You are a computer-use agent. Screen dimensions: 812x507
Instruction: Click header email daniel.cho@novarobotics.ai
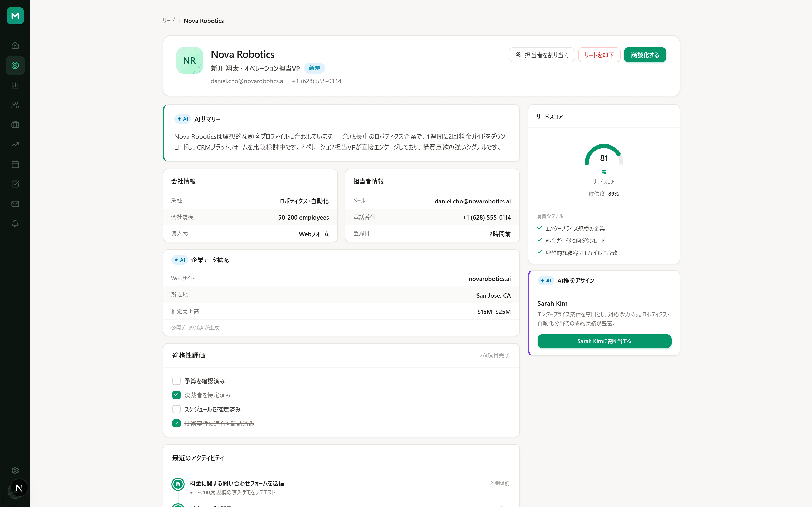[x=248, y=81]
